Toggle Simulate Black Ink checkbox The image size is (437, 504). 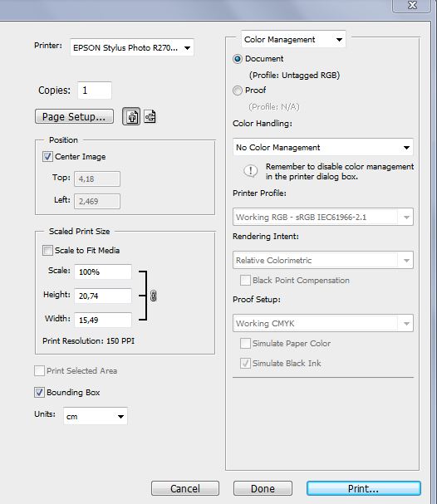point(245,363)
